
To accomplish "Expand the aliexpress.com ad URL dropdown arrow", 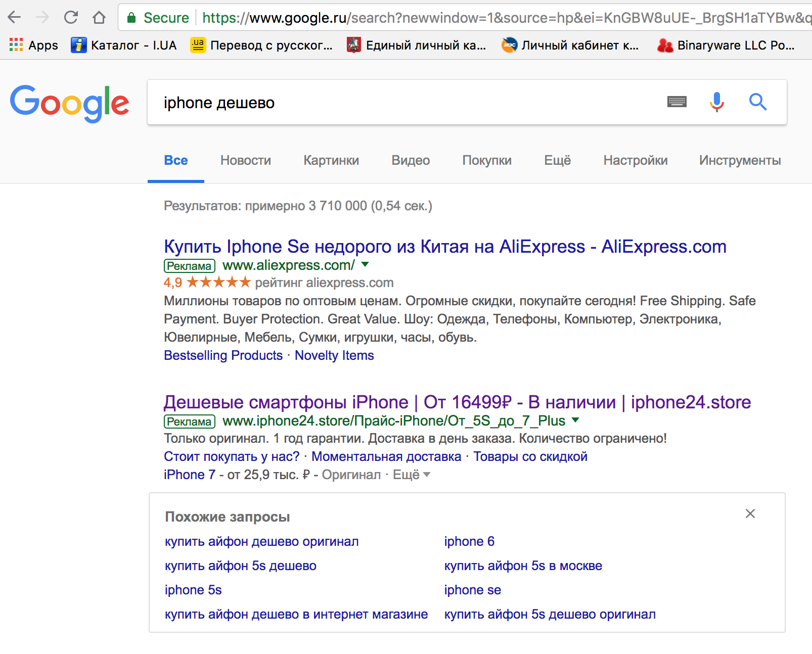I will 365,264.
